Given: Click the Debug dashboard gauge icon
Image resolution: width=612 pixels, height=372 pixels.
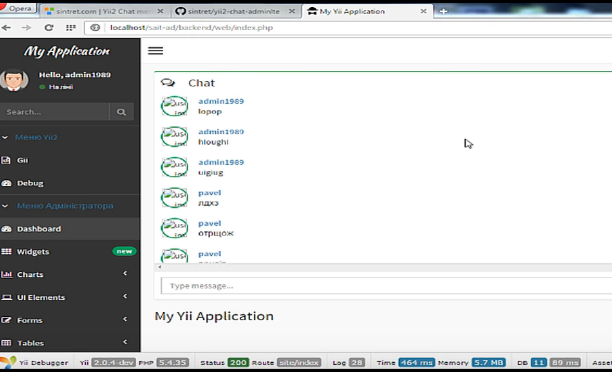Looking at the screenshot, I should pos(6,183).
